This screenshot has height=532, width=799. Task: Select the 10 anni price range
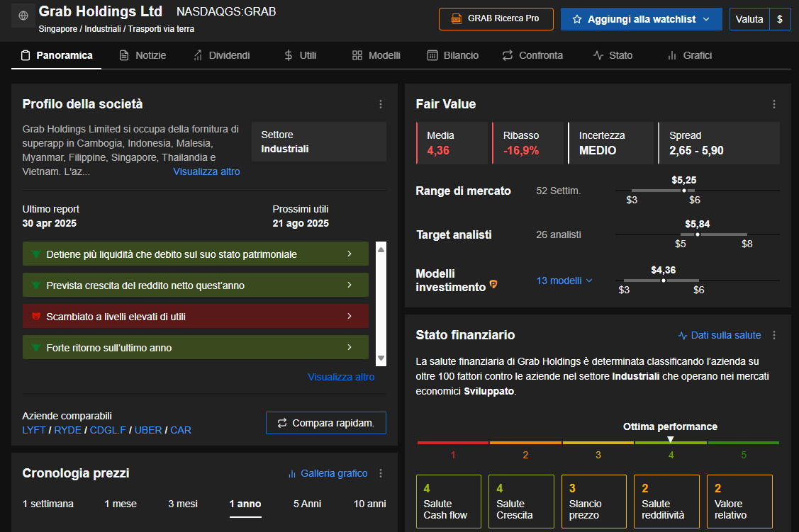tap(370, 504)
